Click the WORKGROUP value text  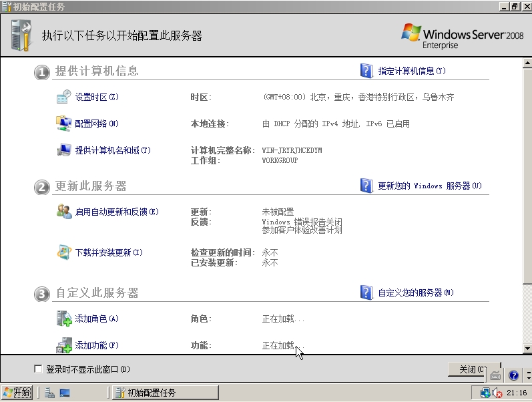pyautogui.click(x=280, y=160)
